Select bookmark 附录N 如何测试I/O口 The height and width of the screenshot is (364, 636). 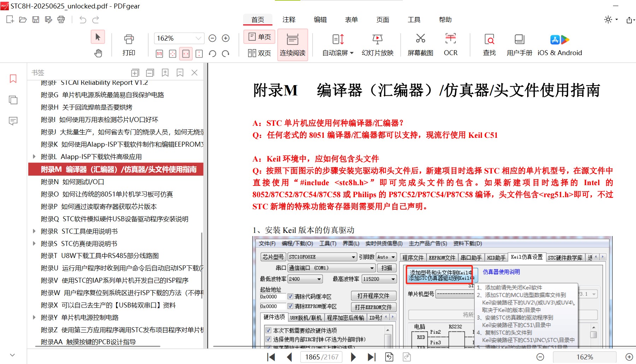(x=72, y=182)
